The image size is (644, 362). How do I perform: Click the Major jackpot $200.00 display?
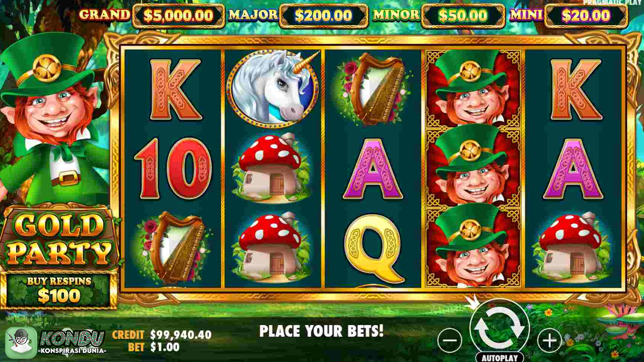pos(323,15)
